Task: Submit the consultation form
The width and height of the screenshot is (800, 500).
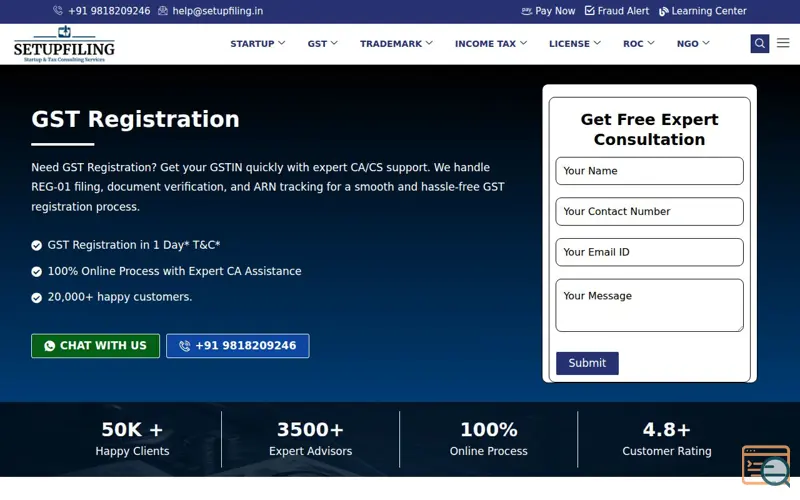Action: (587, 363)
